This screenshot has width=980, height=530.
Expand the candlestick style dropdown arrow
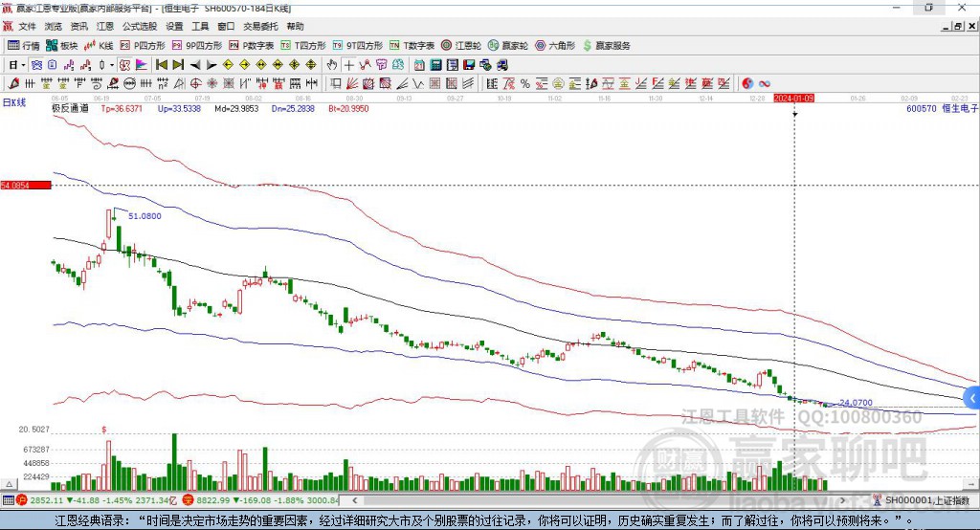pos(112,65)
